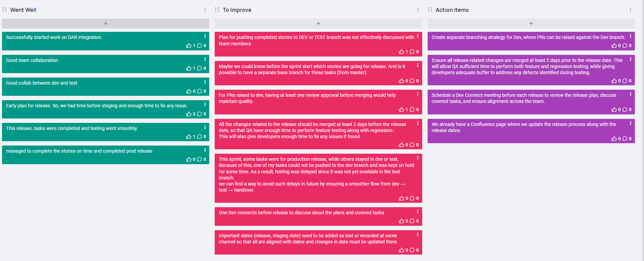Open comments on 'Schedule a Dev Connect meeting' card

625,110
